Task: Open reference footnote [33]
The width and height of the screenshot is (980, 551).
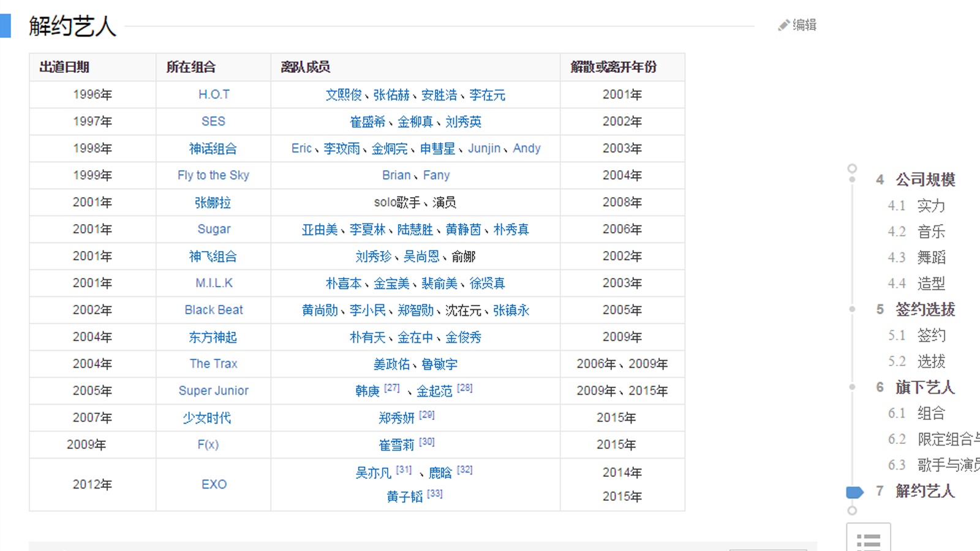Action: click(x=435, y=493)
